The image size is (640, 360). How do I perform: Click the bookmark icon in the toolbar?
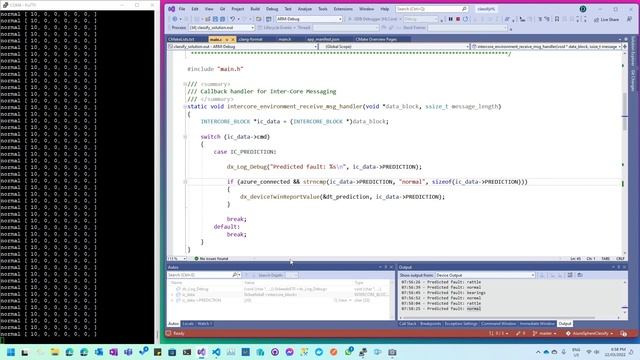557,19
